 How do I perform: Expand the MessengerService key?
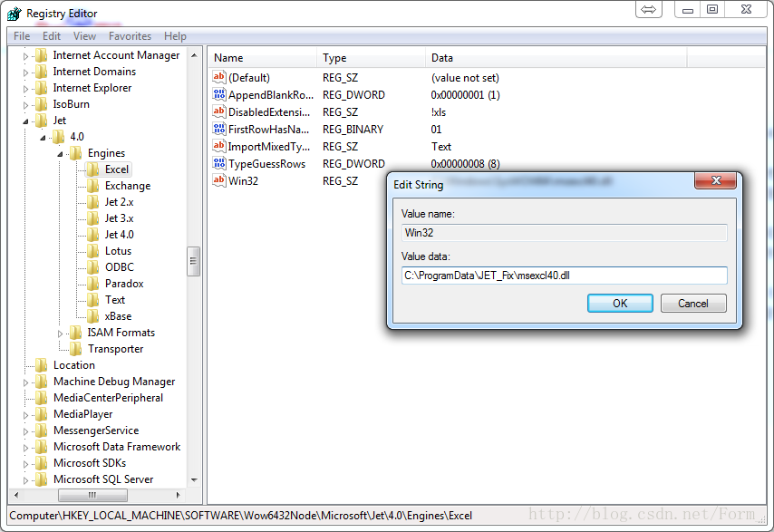25,431
